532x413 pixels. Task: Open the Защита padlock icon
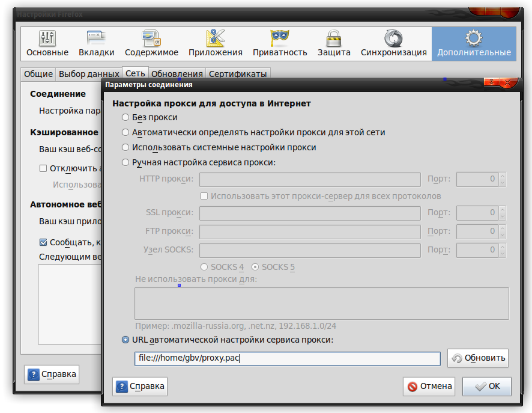(x=334, y=39)
